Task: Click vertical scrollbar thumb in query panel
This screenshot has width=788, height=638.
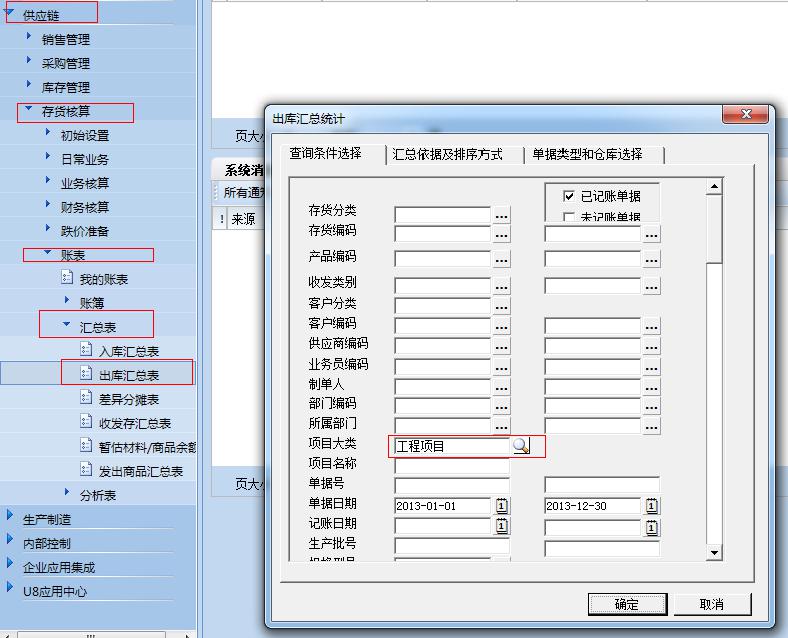Action: tap(714, 229)
